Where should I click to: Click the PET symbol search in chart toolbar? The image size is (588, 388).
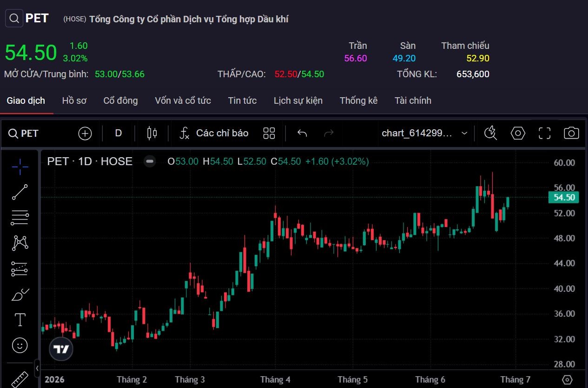pos(23,134)
